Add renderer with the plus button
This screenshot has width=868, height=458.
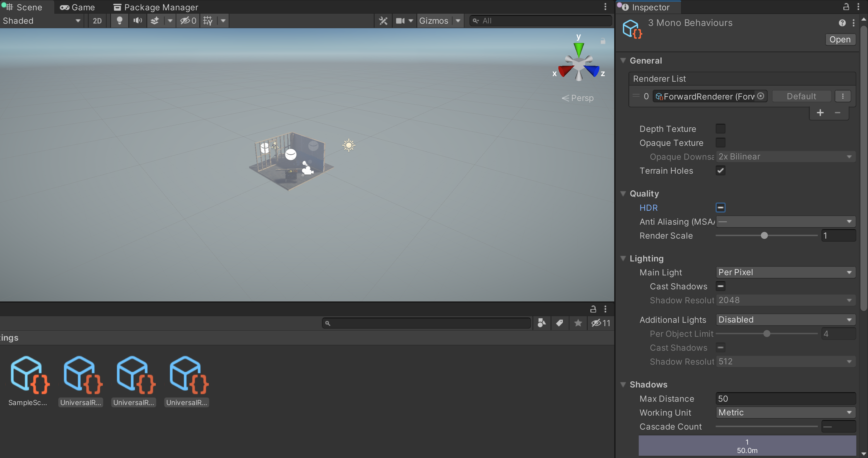(820, 113)
